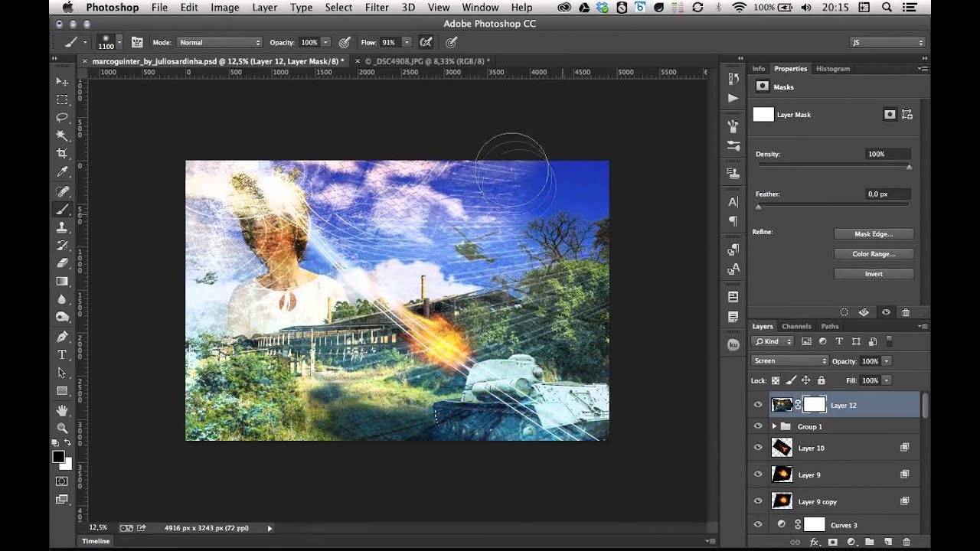Screen dimensions: 980x551
Task: Select the Rectangular Marquee tool
Action: 62,99
